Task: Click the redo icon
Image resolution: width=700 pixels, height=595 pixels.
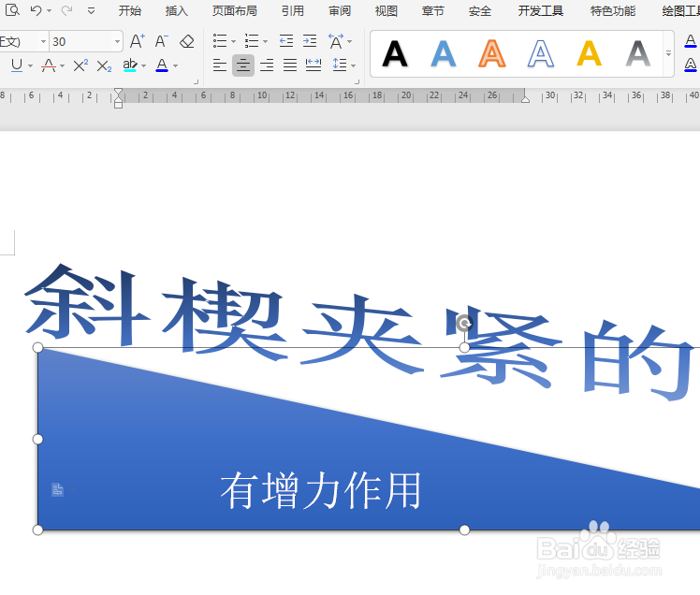Action: click(x=66, y=10)
